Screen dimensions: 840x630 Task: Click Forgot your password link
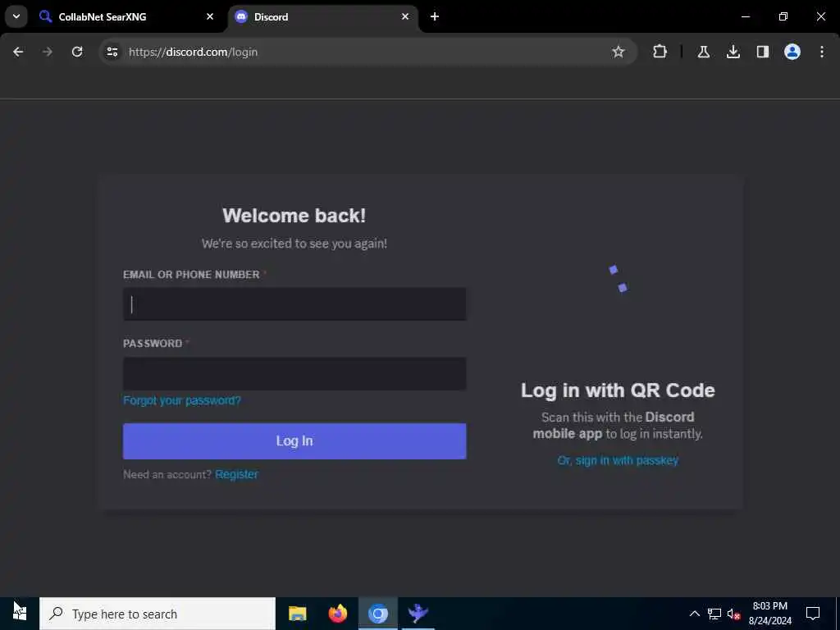pyautogui.click(x=181, y=400)
